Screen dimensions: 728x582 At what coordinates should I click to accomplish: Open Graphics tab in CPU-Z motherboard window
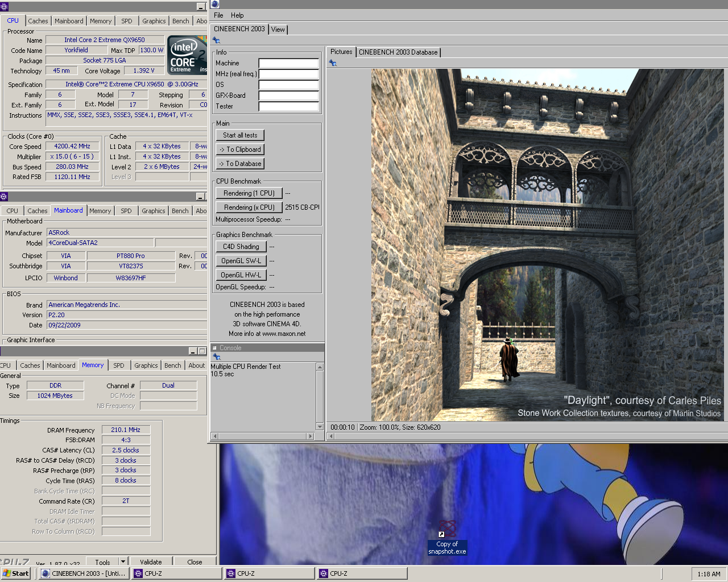[x=154, y=211]
